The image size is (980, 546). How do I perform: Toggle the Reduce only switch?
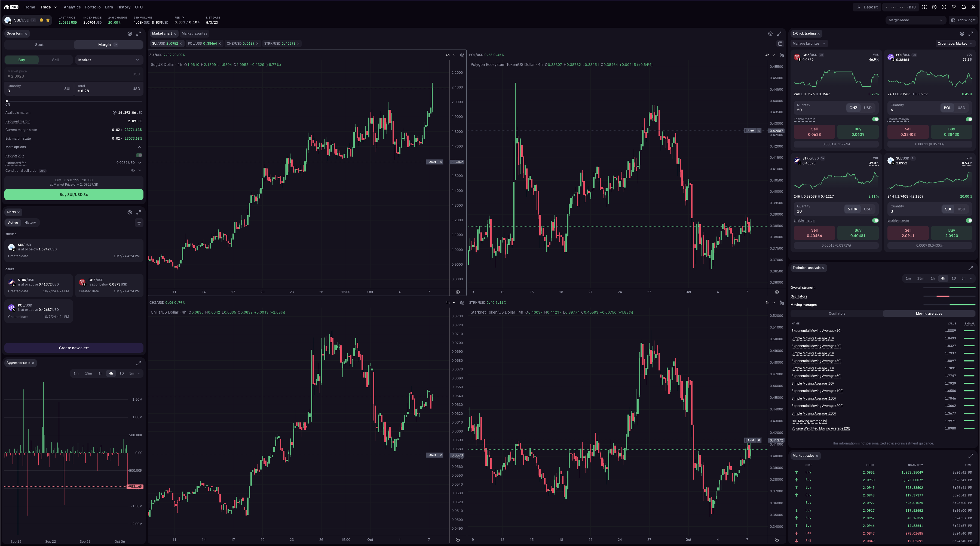coord(139,155)
